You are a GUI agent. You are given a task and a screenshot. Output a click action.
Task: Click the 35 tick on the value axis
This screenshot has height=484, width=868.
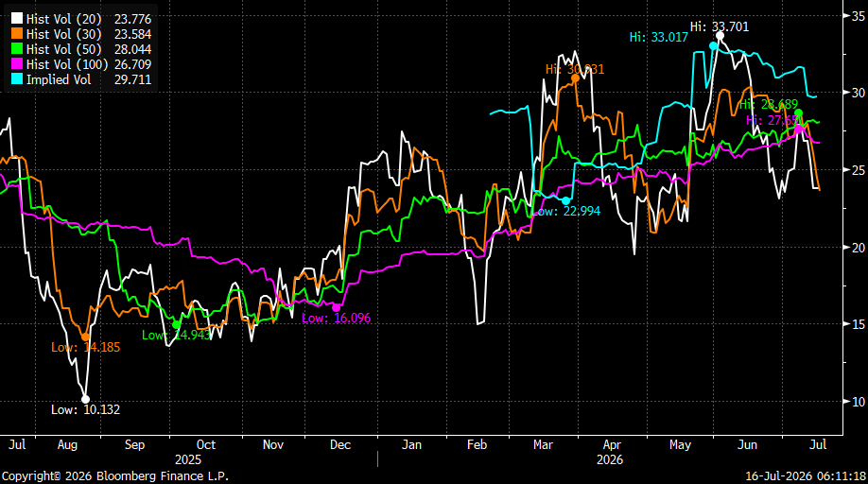click(x=858, y=16)
